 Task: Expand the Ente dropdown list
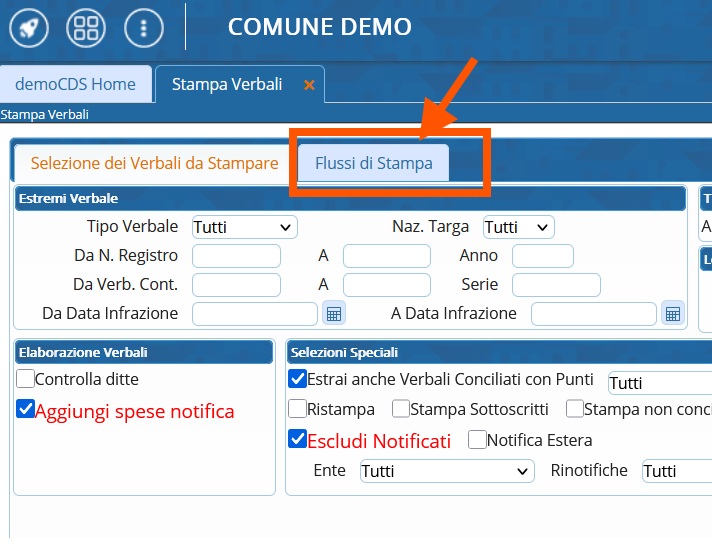(x=447, y=471)
